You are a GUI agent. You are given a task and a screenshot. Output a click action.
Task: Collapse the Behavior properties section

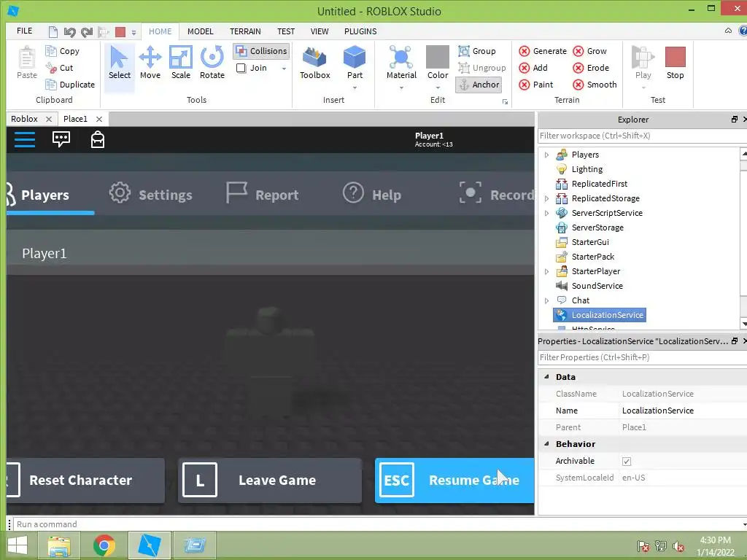(546, 444)
